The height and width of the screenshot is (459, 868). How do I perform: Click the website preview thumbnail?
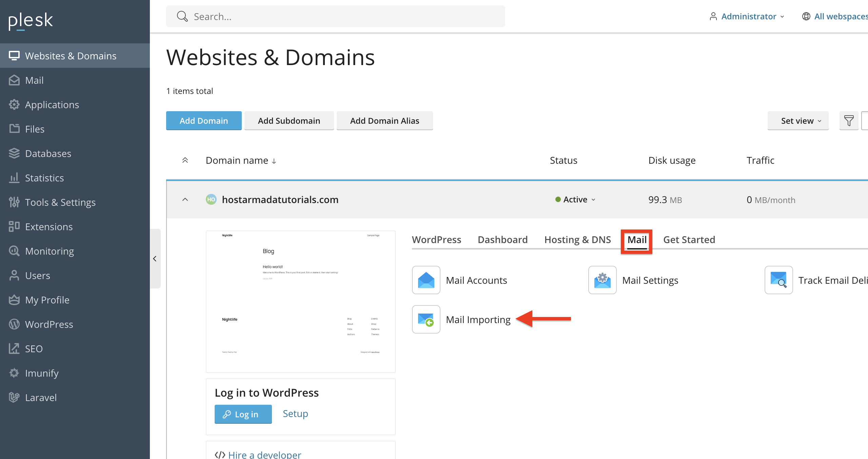(x=301, y=302)
